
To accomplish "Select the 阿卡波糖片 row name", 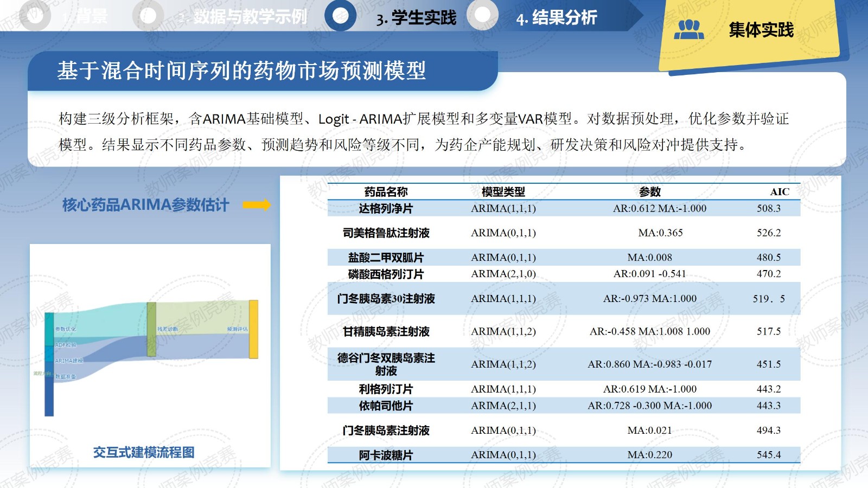I will tap(386, 455).
